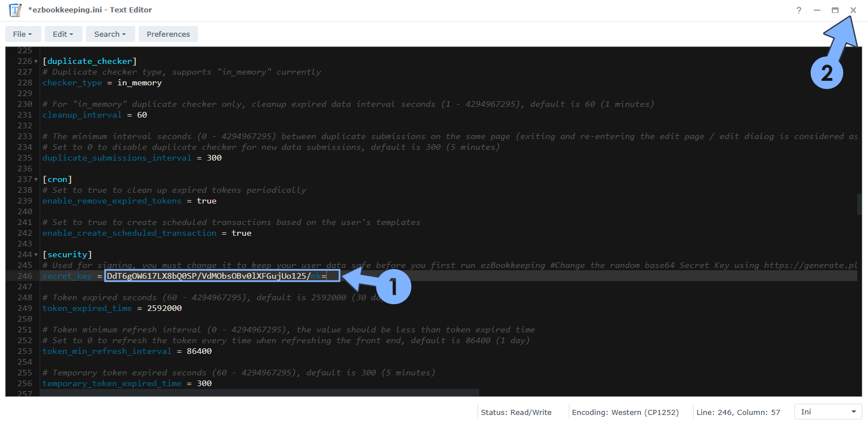Collapse the [duplicate_checker] section fold arrow
This screenshot has width=868, height=424.
coord(36,61)
